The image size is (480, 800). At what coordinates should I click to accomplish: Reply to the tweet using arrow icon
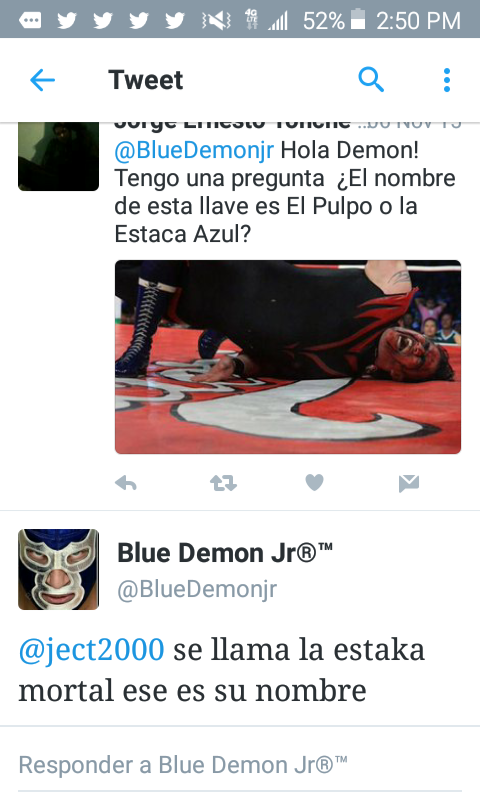pyautogui.click(x=126, y=482)
